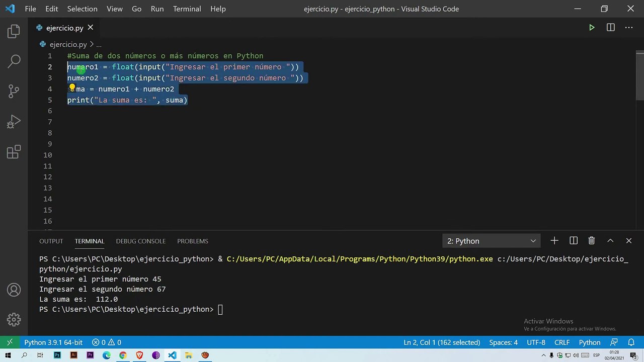Image resolution: width=644 pixels, height=362 pixels.
Task: Maximize the panel with the up chevron
Action: coord(610,241)
